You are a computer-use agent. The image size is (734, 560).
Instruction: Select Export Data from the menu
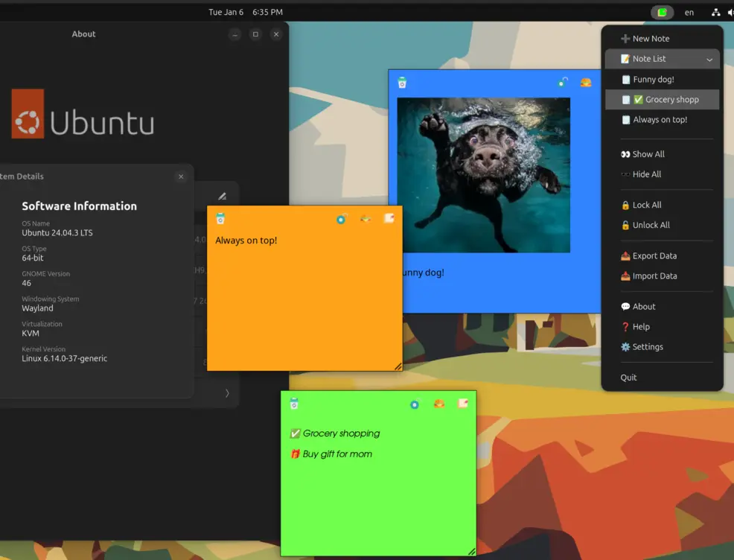(654, 256)
